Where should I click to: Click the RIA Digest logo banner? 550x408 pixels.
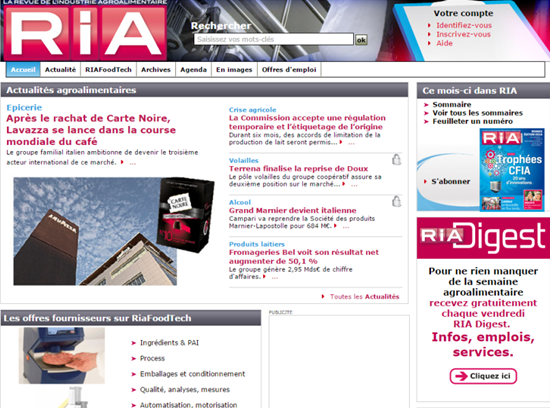click(483, 238)
